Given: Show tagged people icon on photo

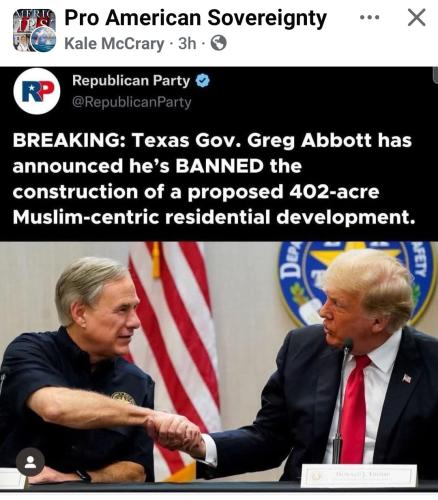Looking at the screenshot, I should (30, 462).
